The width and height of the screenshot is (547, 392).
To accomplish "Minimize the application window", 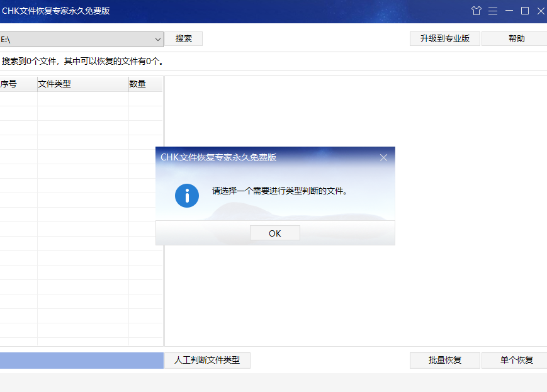I will (509, 11).
